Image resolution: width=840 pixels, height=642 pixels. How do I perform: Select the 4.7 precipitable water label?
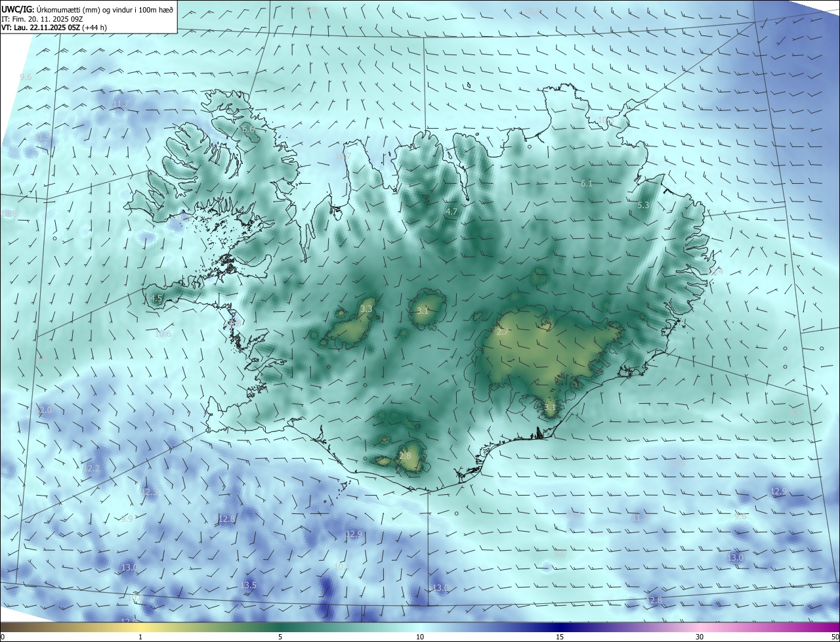click(x=451, y=211)
